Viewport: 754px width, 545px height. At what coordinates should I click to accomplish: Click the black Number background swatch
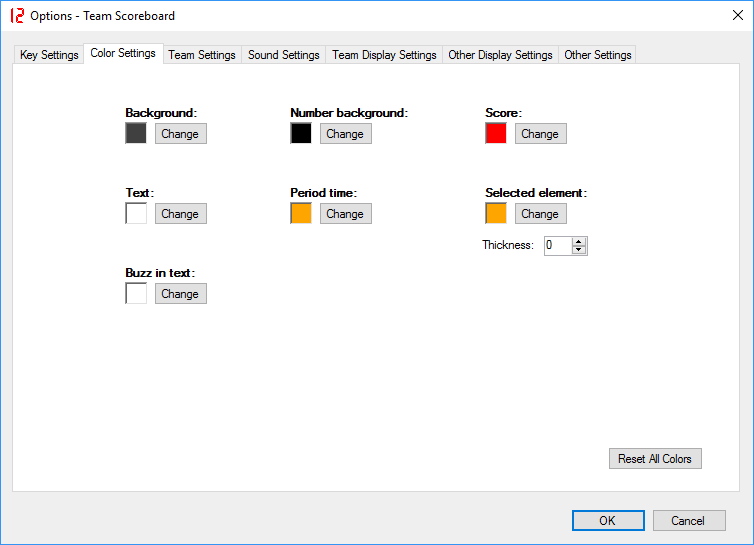click(301, 133)
